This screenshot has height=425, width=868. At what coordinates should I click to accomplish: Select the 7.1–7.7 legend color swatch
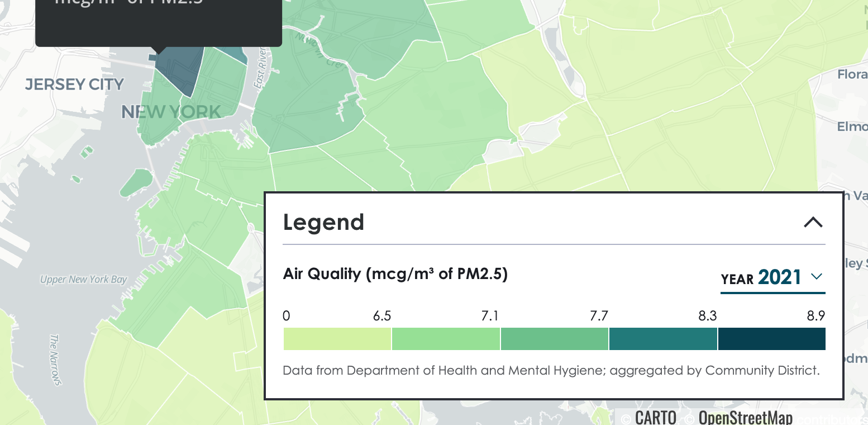tap(554, 339)
